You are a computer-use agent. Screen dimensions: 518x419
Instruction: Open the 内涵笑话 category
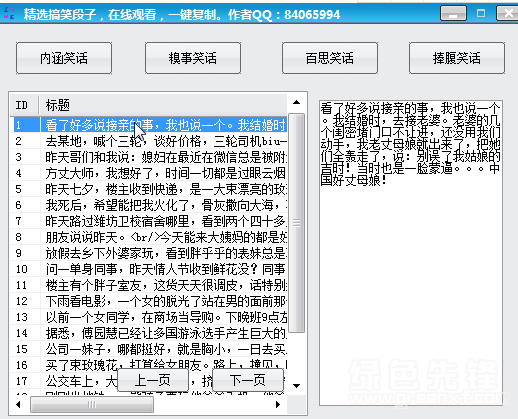point(64,58)
